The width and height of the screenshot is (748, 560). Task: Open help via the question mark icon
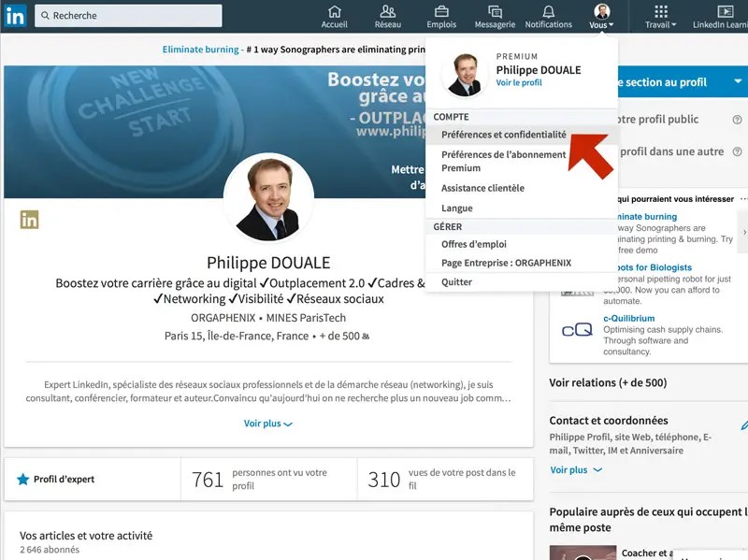(x=736, y=120)
